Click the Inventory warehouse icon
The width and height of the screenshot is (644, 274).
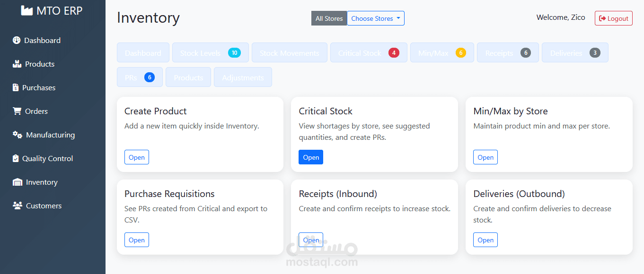click(x=18, y=182)
